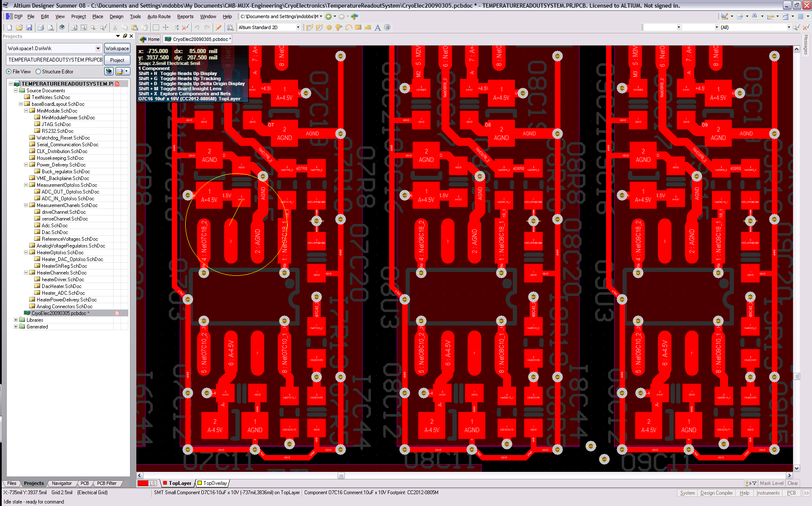Open a document with the folder icon
This screenshot has height=506, width=812.
[19, 27]
